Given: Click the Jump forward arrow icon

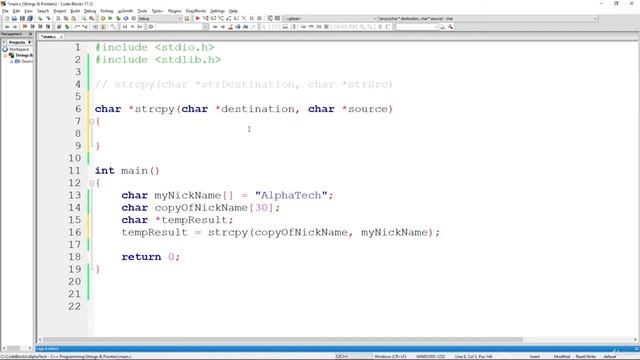Looking at the screenshot, I should pyautogui.click(x=15, y=27).
